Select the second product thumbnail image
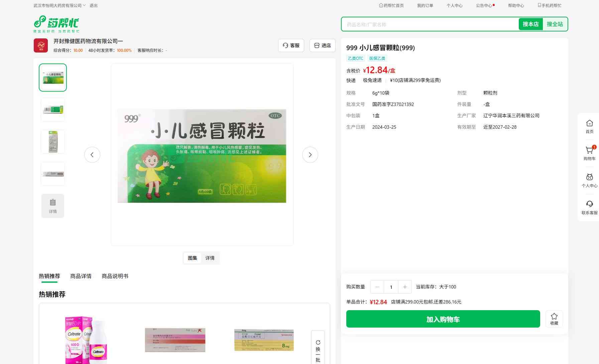This screenshot has width=599, height=364. pos(53,110)
